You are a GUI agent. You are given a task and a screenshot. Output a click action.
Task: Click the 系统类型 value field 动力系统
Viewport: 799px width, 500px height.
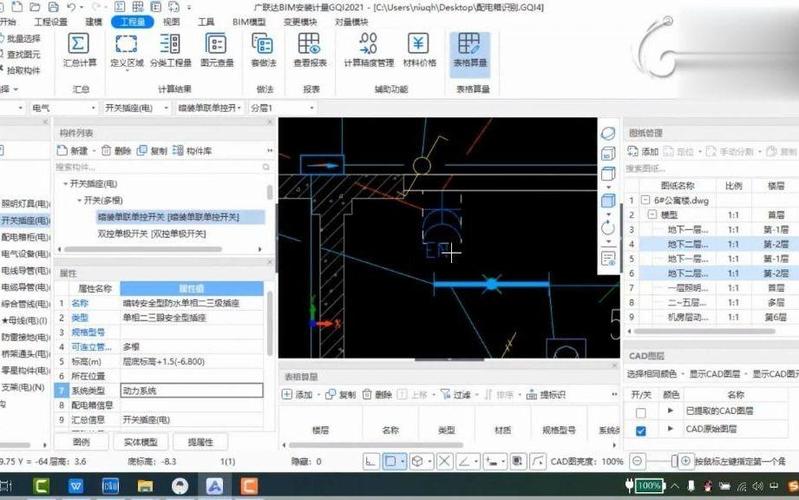[192, 390]
